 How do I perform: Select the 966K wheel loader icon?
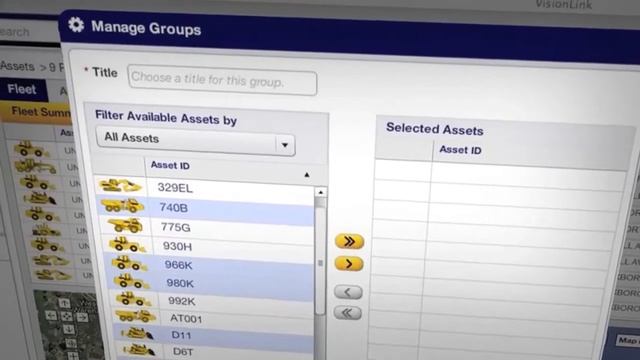[129, 263]
